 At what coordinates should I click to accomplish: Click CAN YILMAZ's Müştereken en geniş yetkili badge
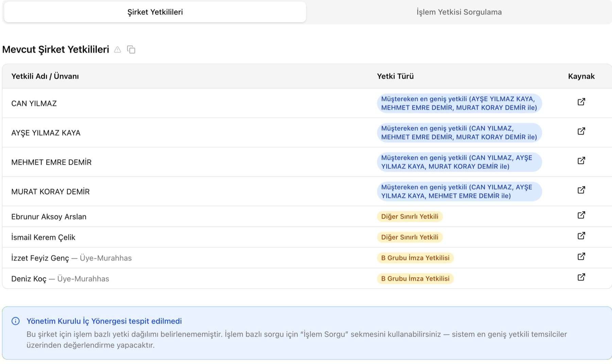(x=459, y=103)
